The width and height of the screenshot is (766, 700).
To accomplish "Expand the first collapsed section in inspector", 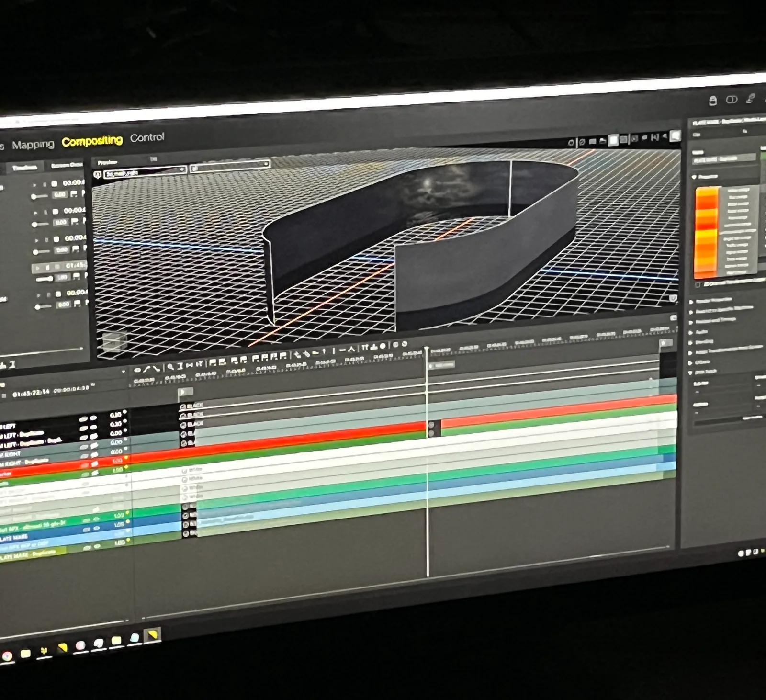I will point(691,302).
